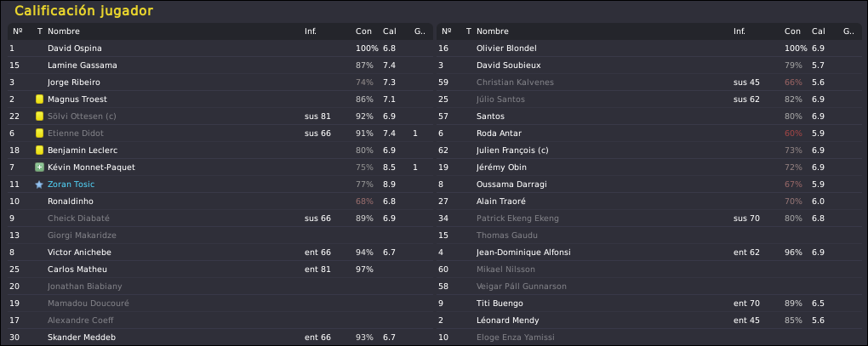Click Roda Antar 60% condition value
The width and height of the screenshot is (868, 346).
click(793, 133)
